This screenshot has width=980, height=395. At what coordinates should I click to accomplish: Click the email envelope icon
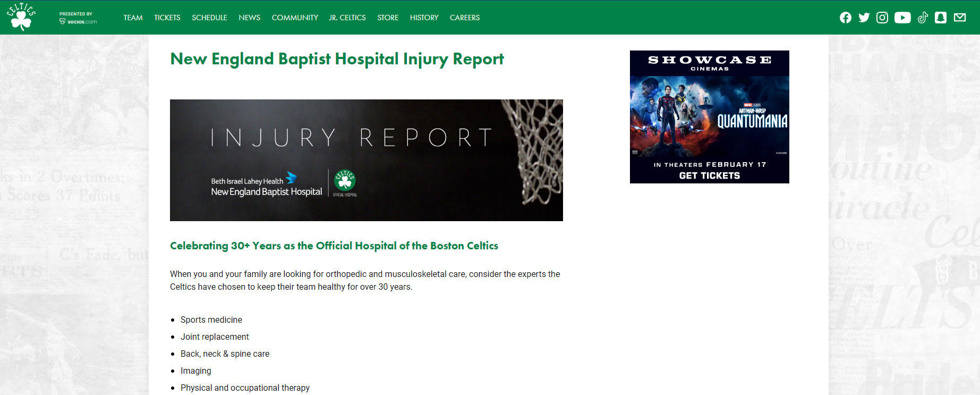pyautogui.click(x=960, y=18)
